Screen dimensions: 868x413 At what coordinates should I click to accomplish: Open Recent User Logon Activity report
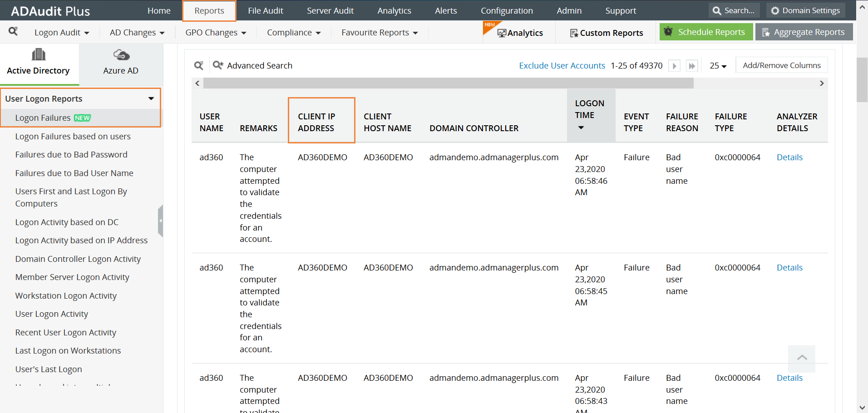66,333
